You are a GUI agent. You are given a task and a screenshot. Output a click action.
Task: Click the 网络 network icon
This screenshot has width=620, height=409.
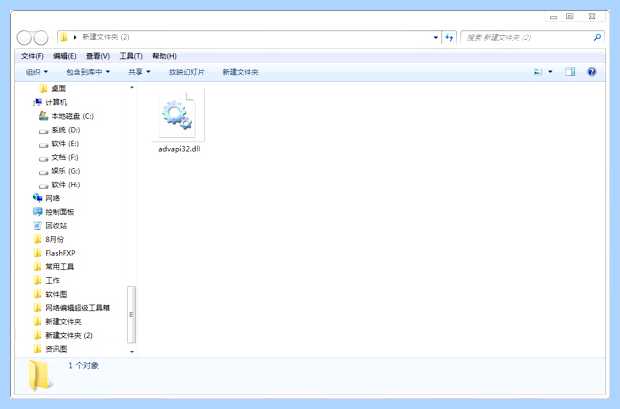click(x=38, y=198)
